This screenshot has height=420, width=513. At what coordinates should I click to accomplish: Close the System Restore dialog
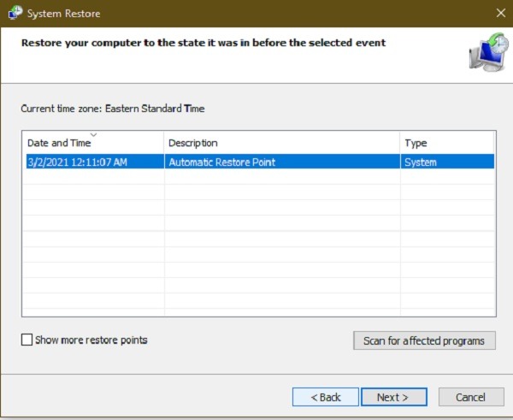pyautogui.click(x=500, y=13)
